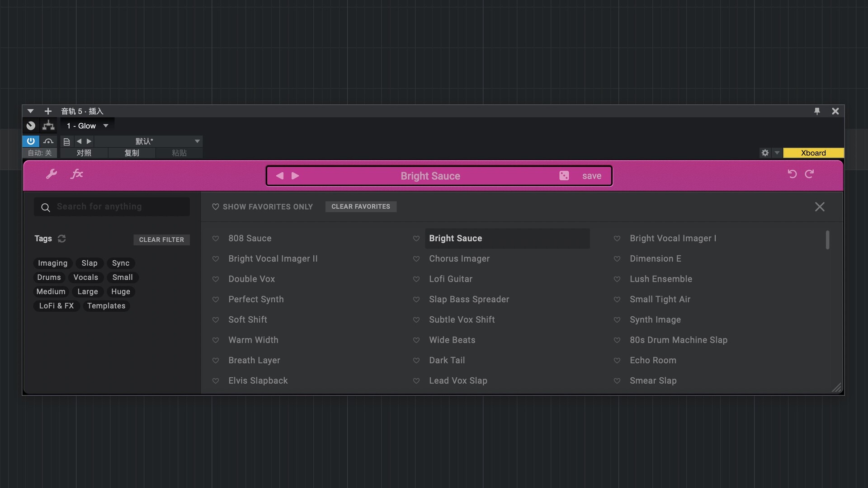
Task: Open dropdown arrow next to gear icon
Action: (777, 153)
